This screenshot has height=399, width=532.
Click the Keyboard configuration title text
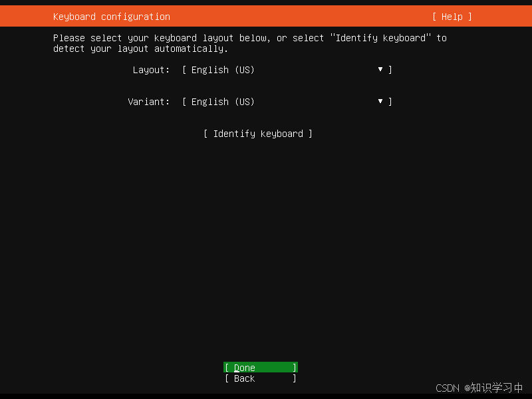click(x=112, y=17)
